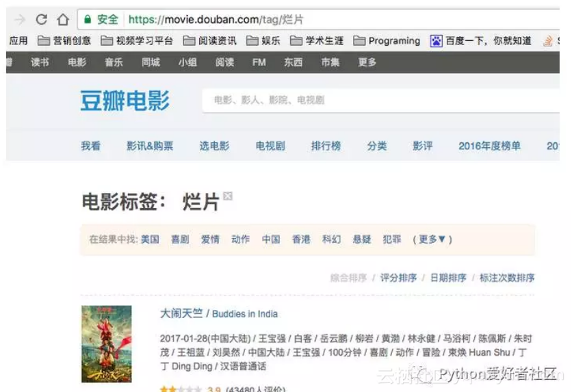Open the 选电影 tab
Screen dimensions: 572x392
214,146
